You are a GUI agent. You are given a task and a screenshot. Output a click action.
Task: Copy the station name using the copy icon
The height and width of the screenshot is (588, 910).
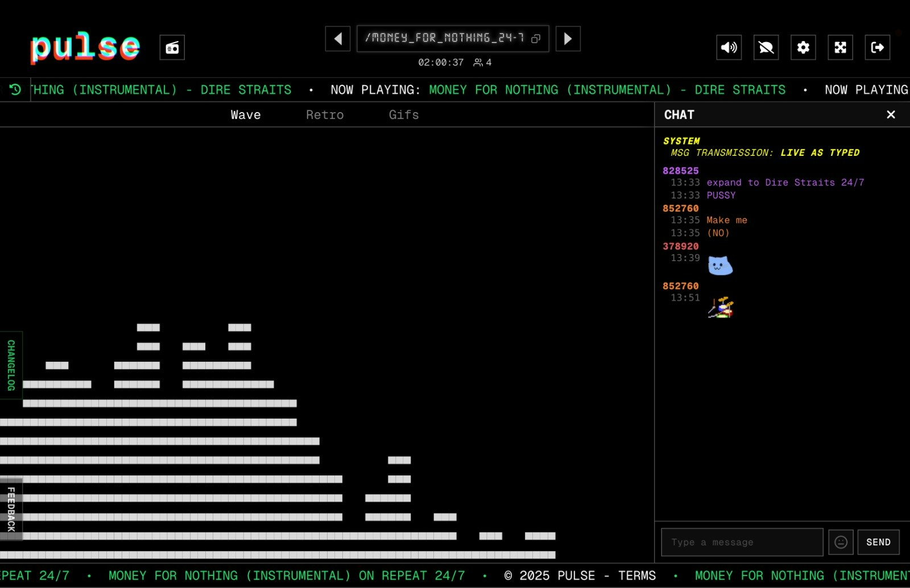pos(535,38)
